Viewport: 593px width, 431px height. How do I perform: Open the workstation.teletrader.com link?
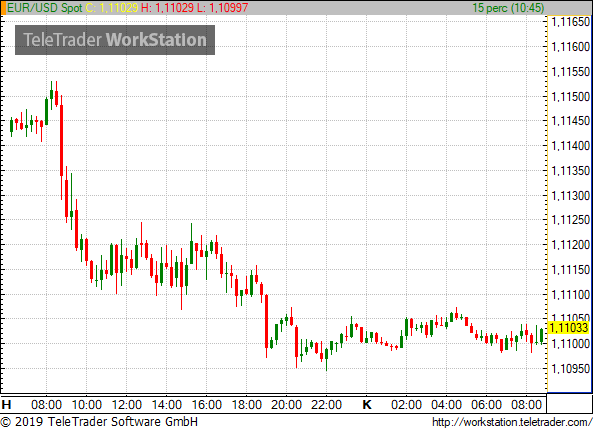(512, 422)
